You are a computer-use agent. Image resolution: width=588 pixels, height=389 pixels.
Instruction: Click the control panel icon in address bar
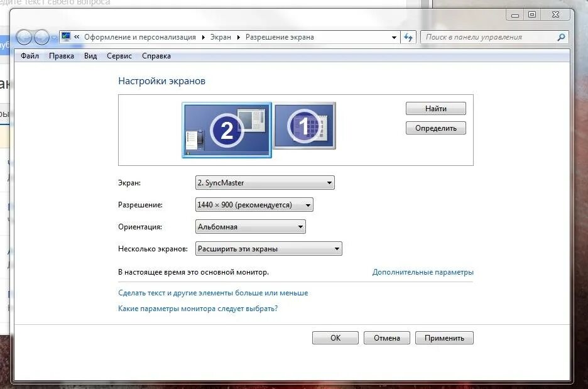click(66, 36)
